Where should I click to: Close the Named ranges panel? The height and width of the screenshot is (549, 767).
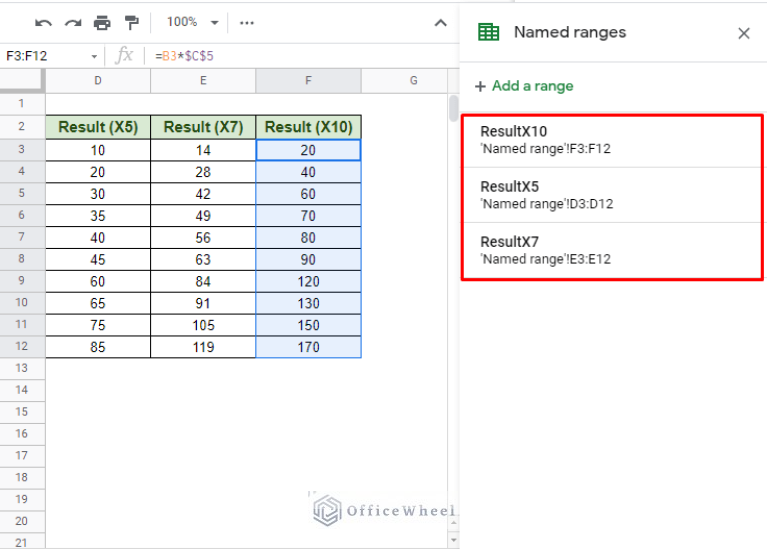[x=743, y=33]
